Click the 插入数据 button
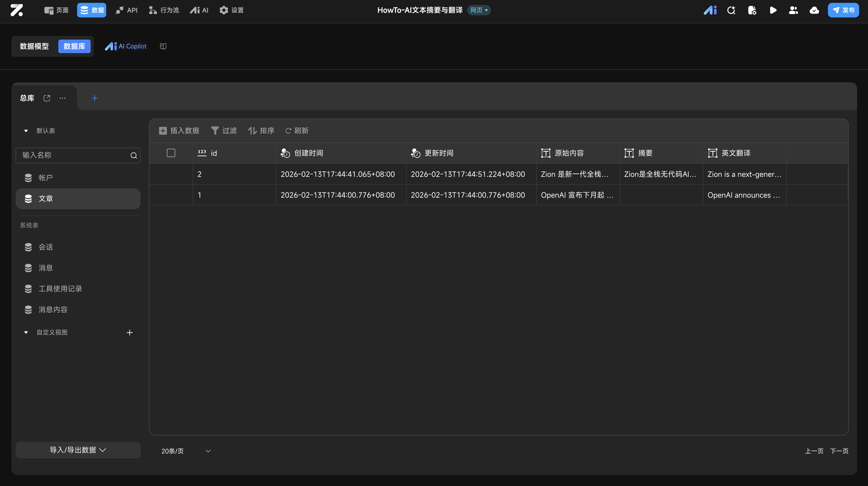This screenshot has width=868, height=486. click(x=179, y=131)
